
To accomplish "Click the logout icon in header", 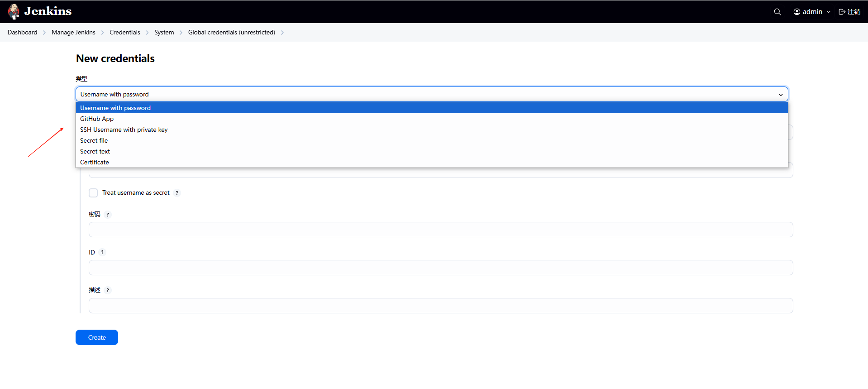I will pyautogui.click(x=842, y=12).
